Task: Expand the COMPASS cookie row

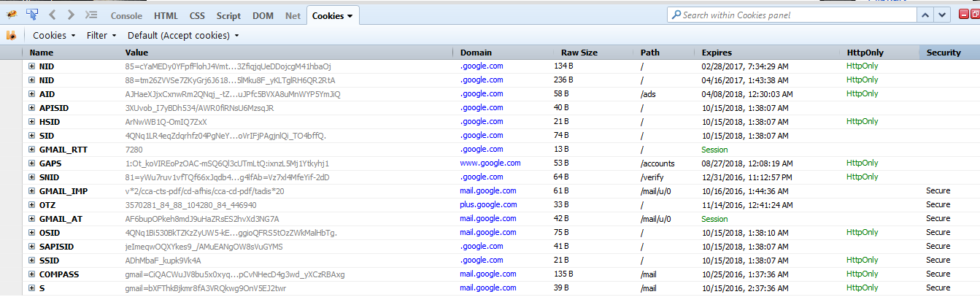Action: 31,274
